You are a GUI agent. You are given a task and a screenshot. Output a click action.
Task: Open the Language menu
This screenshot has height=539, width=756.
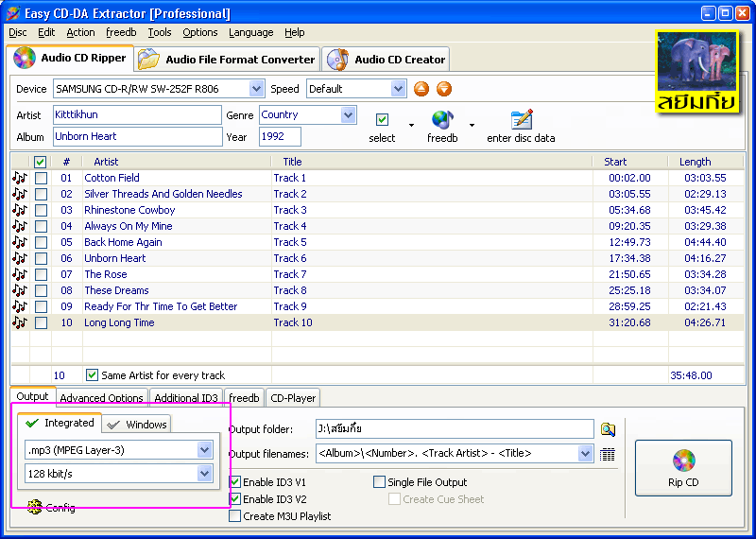pyautogui.click(x=251, y=32)
